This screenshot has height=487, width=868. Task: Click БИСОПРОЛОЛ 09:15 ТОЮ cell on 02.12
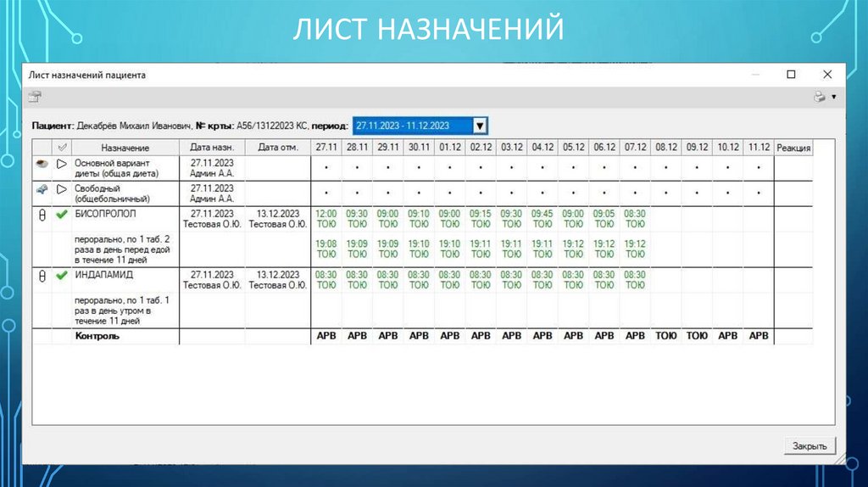click(x=481, y=219)
